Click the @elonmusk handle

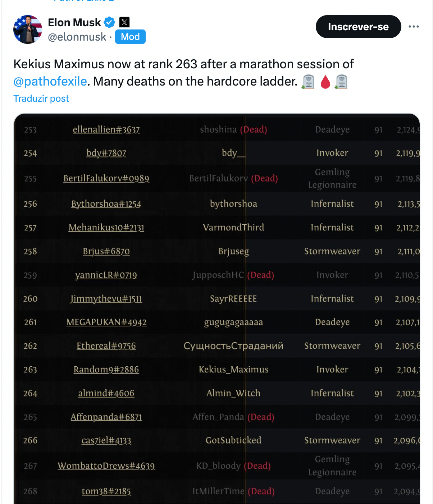tap(77, 37)
